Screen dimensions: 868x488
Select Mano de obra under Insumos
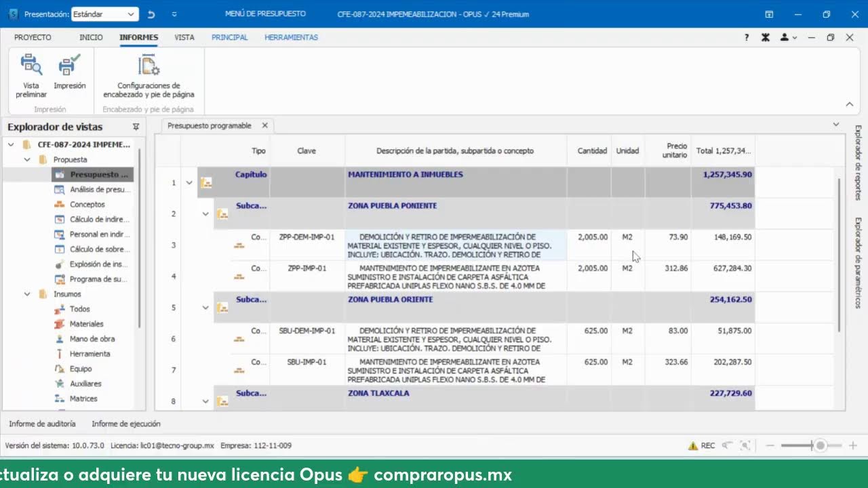(x=92, y=339)
